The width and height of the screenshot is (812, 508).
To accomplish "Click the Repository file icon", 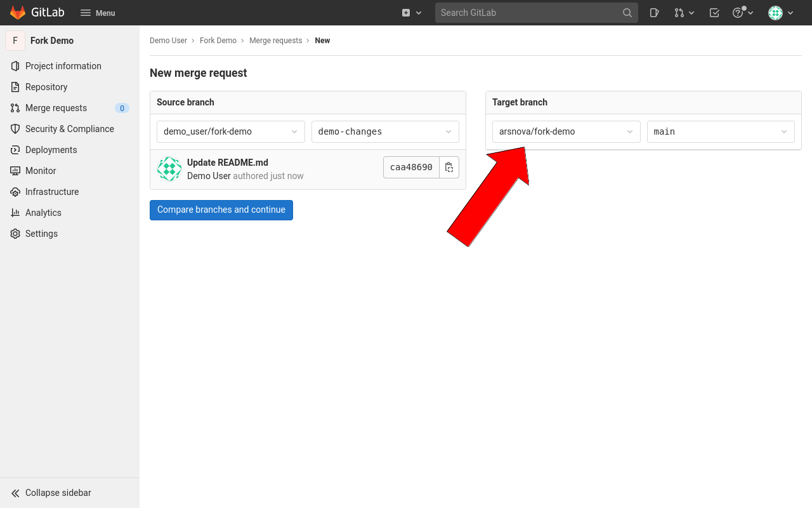I will click(x=15, y=87).
